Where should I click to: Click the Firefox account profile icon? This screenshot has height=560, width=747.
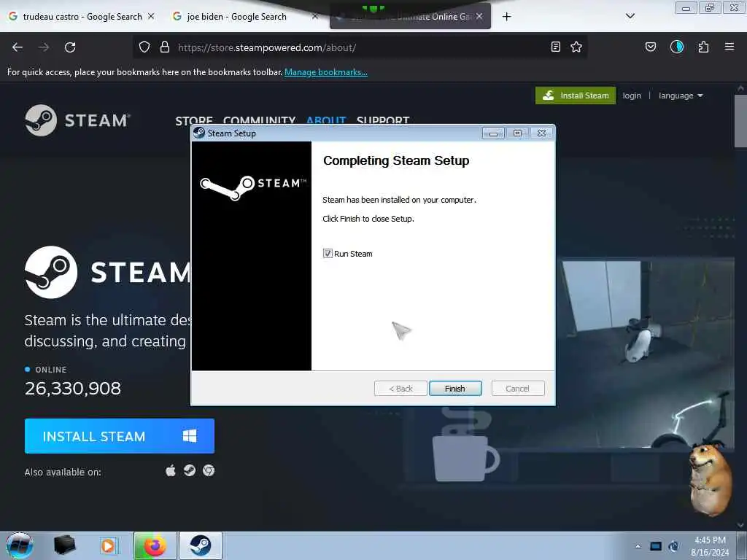click(677, 47)
